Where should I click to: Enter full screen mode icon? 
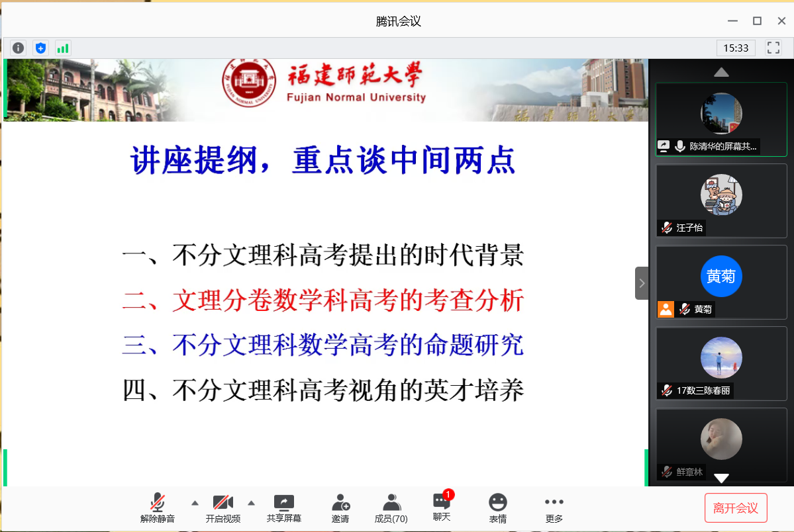pos(773,48)
